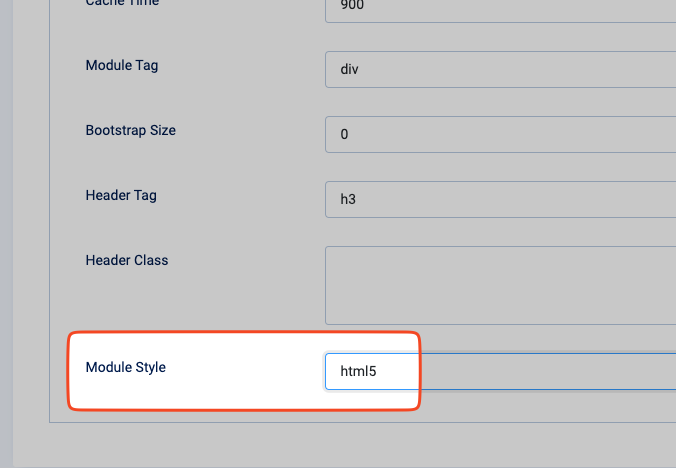Click the 0 value in Bootstrap Size
676x468 pixels.
coord(344,134)
